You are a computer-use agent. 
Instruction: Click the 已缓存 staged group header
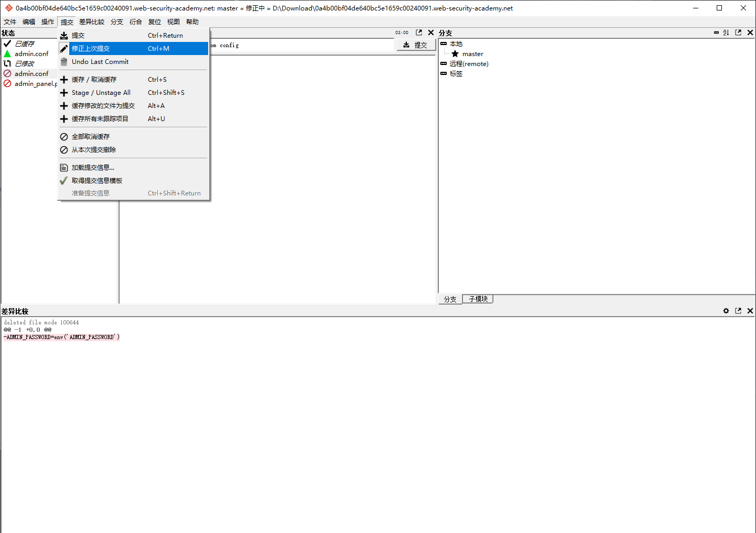[24, 43]
